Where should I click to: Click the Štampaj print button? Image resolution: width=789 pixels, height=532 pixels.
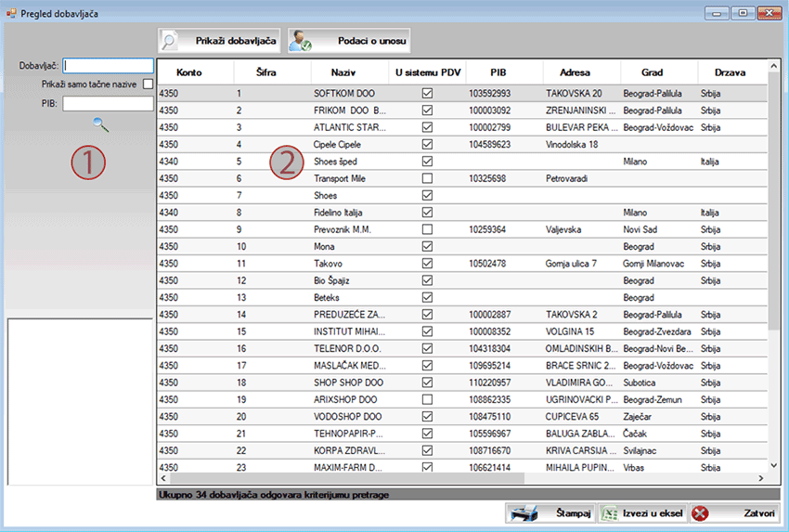point(550,513)
